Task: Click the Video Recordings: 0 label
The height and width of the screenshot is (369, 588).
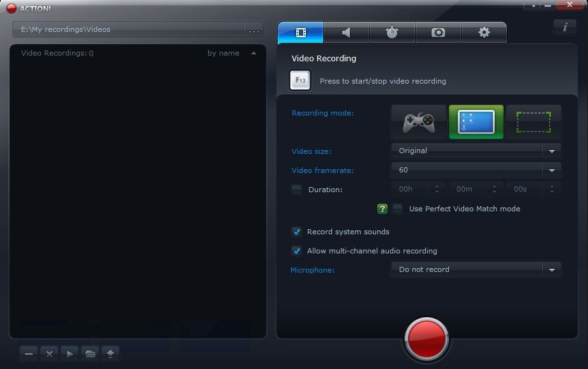Action: click(x=57, y=53)
